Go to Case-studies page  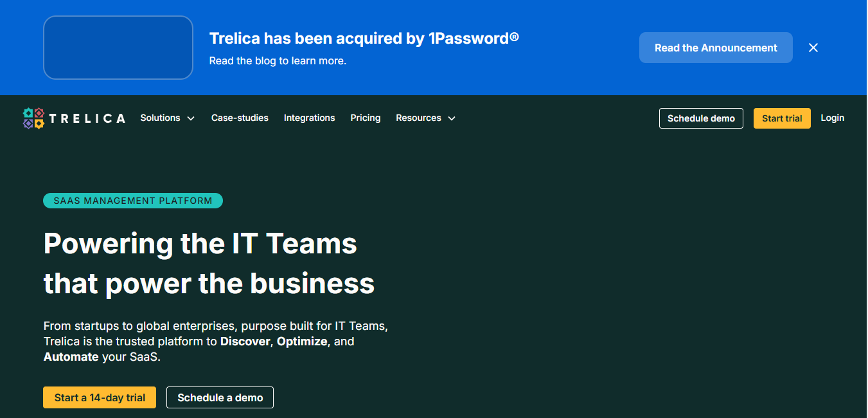(x=240, y=118)
